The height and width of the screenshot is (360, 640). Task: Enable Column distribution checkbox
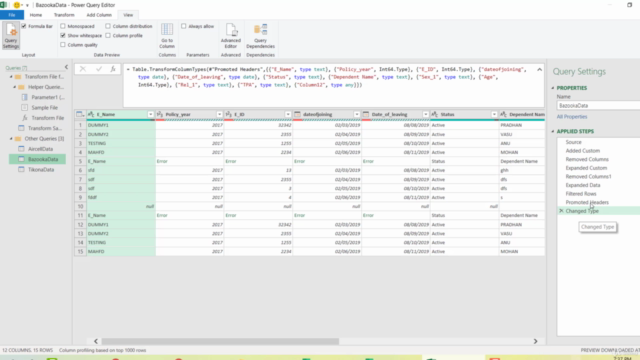[x=108, y=26]
